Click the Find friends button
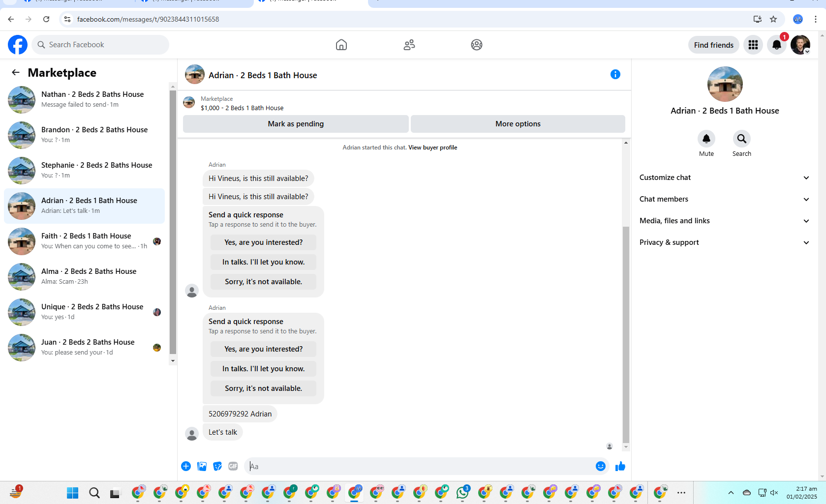 714,45
